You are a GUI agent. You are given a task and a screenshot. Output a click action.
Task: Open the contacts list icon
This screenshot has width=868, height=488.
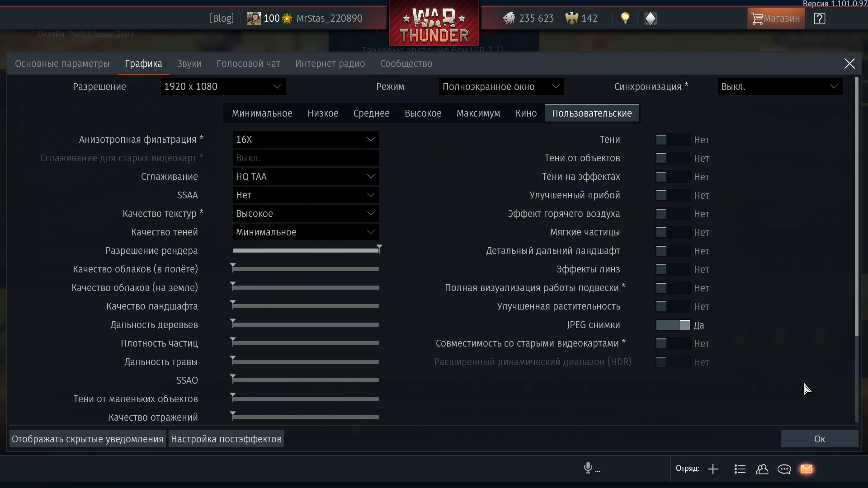pos(762,469)
